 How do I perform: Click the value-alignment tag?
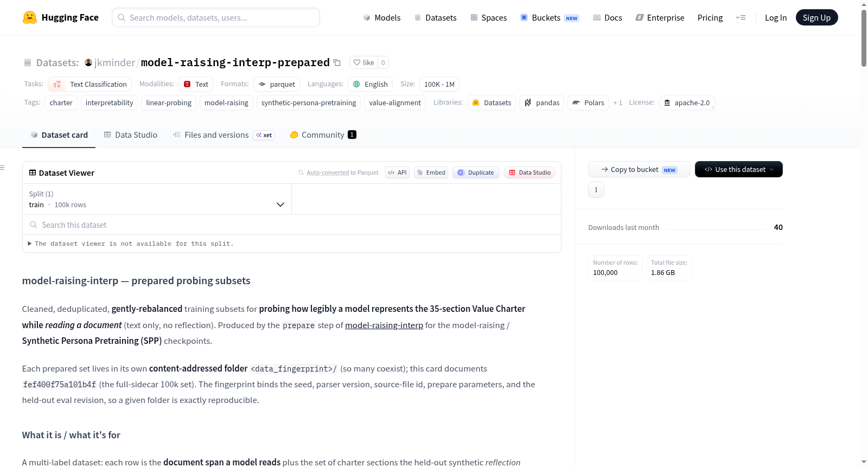tap(395, 103)
